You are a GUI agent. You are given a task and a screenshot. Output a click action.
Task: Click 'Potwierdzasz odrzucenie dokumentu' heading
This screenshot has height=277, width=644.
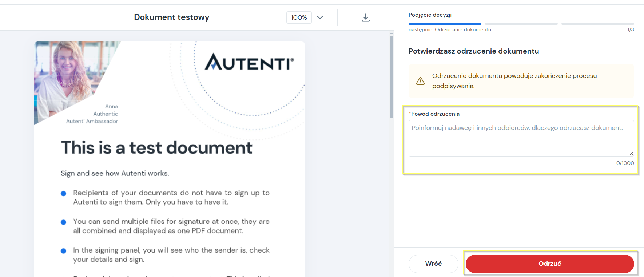click(x=474, y=51)
